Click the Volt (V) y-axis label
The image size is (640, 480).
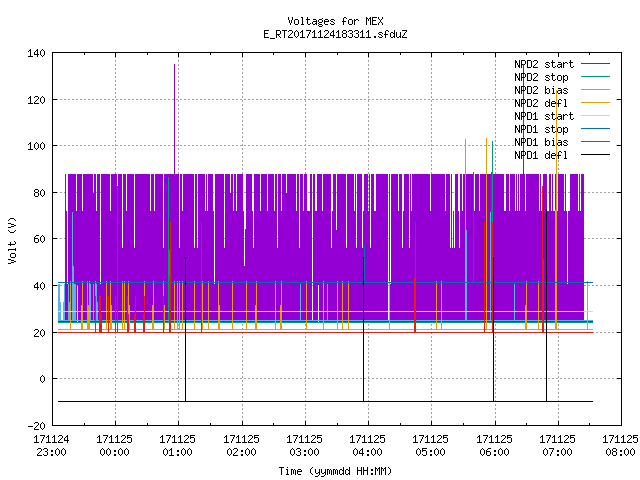coord(12,240)
